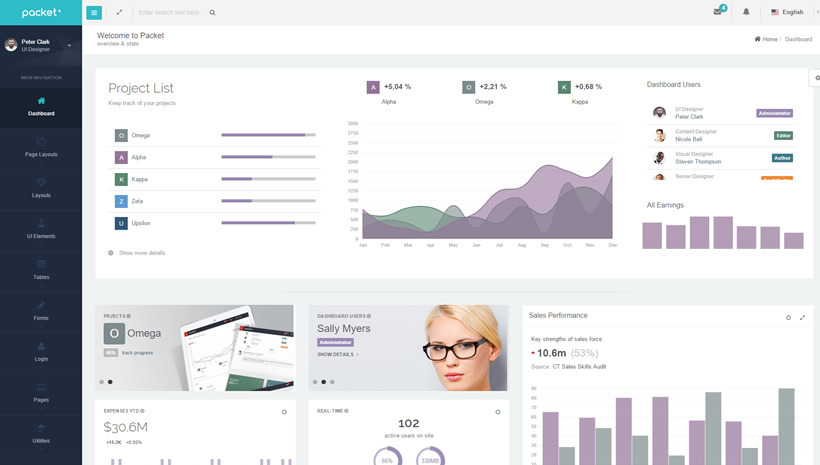Click Show Details on Sally Myers card
The height and width of the screenshot is (465, 820).
(x=337, y=354)
